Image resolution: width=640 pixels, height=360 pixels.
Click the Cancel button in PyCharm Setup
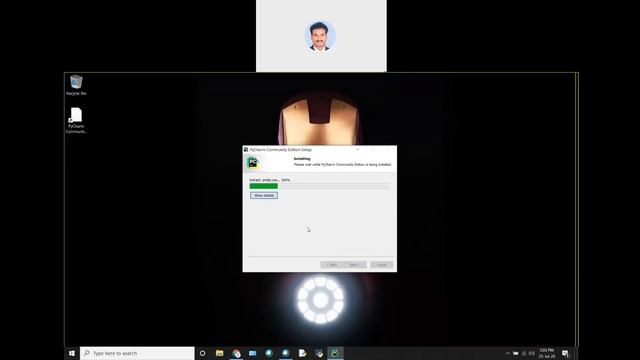click(382, 265)
